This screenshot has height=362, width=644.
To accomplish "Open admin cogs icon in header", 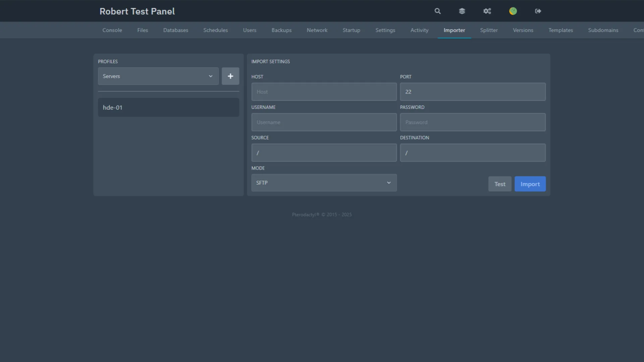I will click(x=487, y=11).
